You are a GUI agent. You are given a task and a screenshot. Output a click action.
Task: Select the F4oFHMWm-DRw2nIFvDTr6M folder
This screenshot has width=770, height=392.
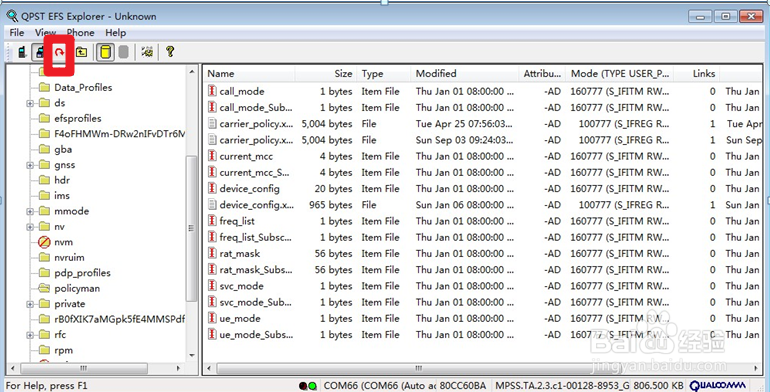point(119,134)
